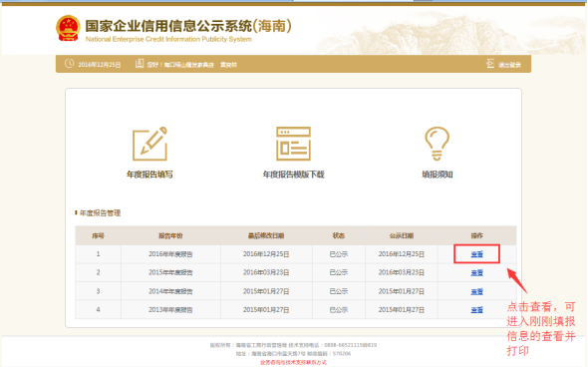This screenshot has width=588, height=368.
Task: Click 已公示 status in row 3
Action: click(x=338, y=291)
